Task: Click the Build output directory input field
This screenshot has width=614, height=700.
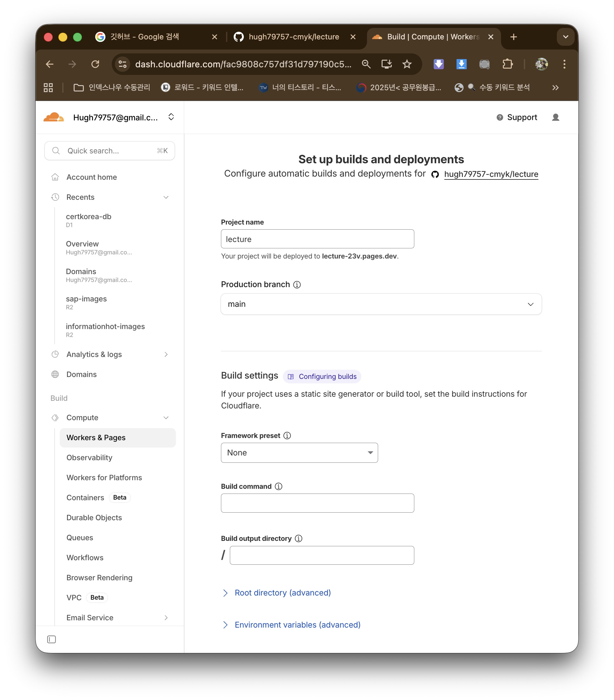Action: [x=322, y=555]
